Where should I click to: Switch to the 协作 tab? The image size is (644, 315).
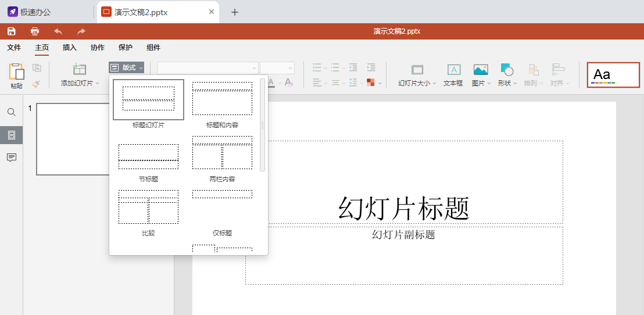coord(97,48)
